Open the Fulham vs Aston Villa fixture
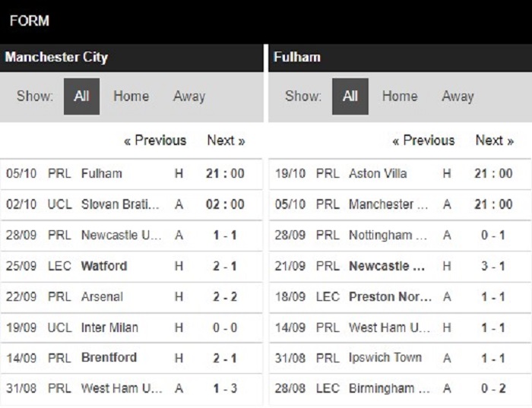 (x=401, y=174)
